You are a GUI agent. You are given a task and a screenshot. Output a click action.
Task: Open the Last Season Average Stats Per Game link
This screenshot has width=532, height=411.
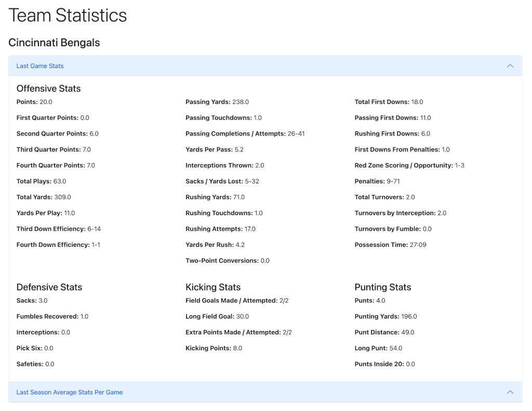click(70, 392)
